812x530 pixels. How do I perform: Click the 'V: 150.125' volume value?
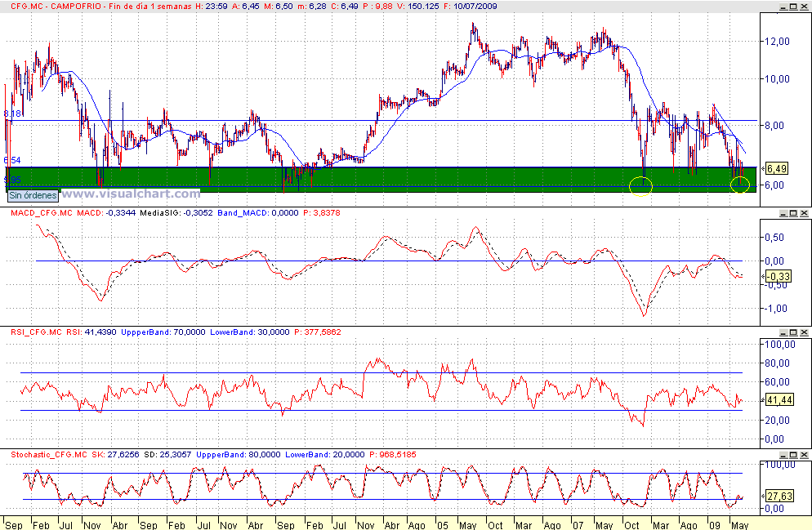[x=417, y=7]
